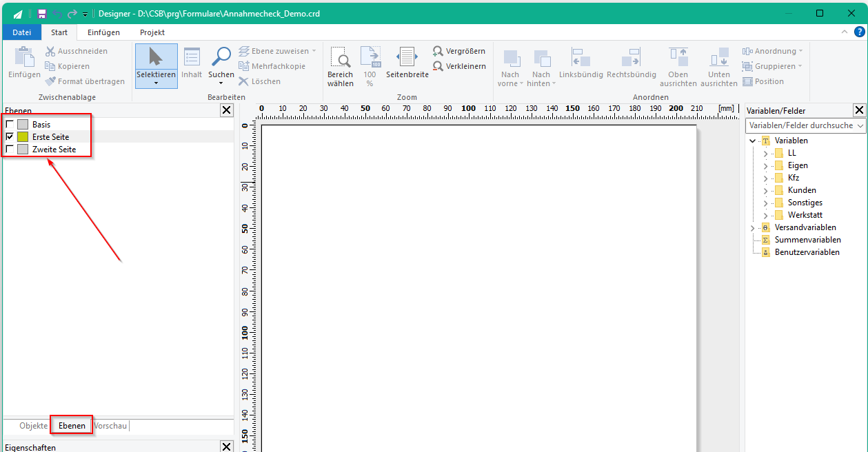This screenshot has height=452, width=868.
Task: Click the Nach hinten icon
Action: point(542,58)
